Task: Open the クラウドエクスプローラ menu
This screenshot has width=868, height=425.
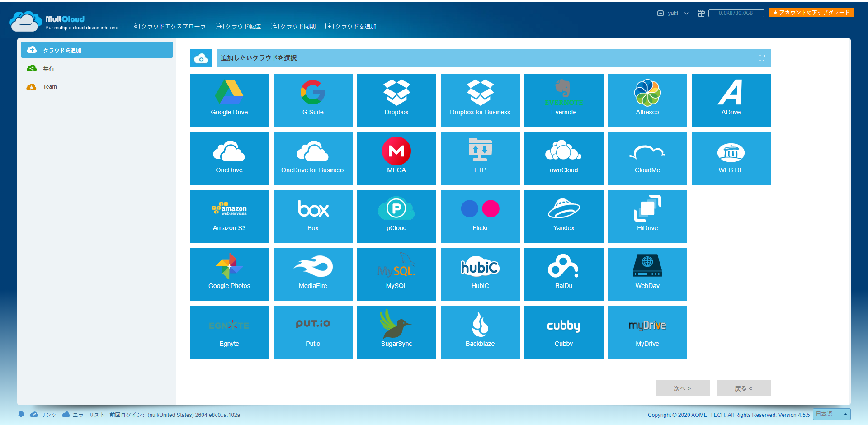Action: pyautogui.click(x=169, y=26)
